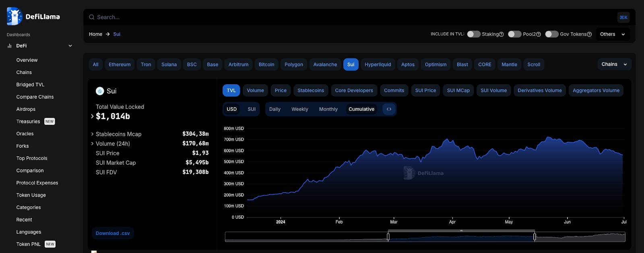Viewport: 644px width, 253px height.
Task: Collapse the DeFi sidebar section
Action: point(70,46)
